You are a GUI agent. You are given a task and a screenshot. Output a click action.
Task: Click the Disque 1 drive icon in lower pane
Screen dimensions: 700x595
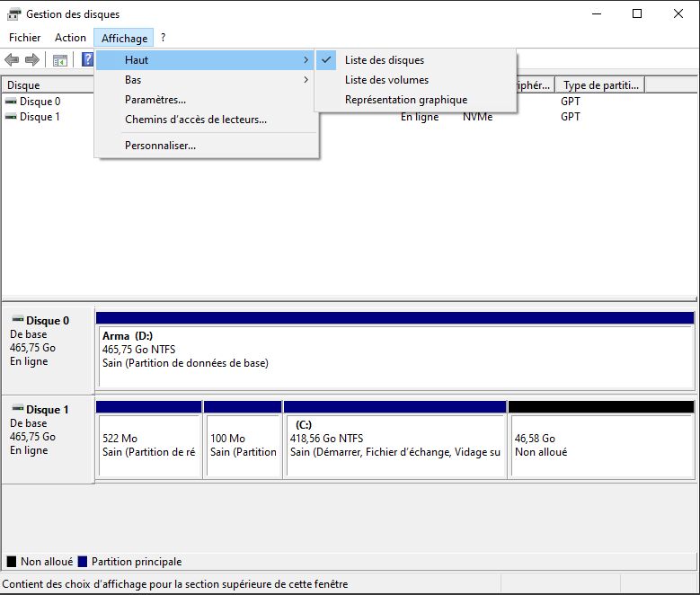[x=18, y=408]
